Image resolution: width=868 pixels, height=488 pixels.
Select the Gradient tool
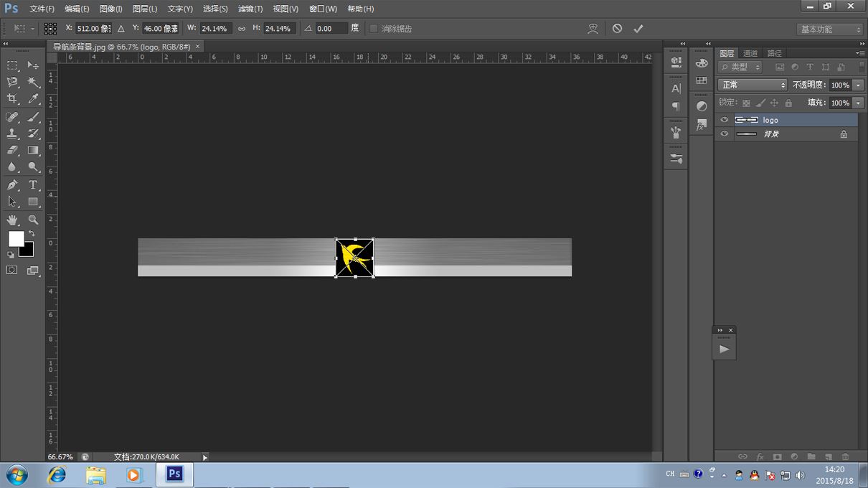coord(33,151)
